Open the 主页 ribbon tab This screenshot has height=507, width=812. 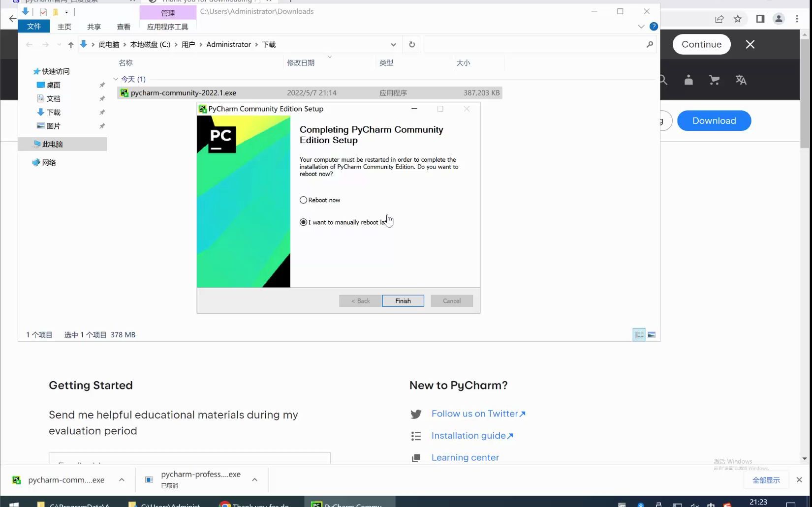tap(64, 27)
